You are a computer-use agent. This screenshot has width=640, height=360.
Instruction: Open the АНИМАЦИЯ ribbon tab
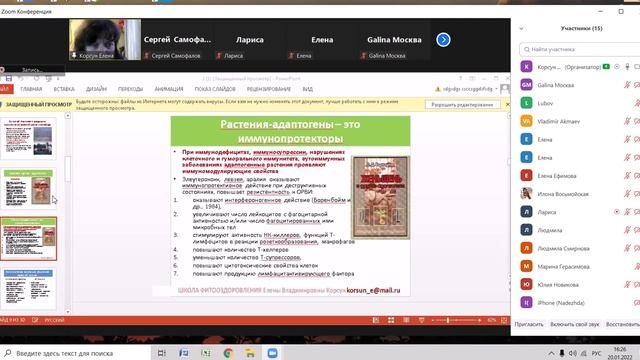169,89
